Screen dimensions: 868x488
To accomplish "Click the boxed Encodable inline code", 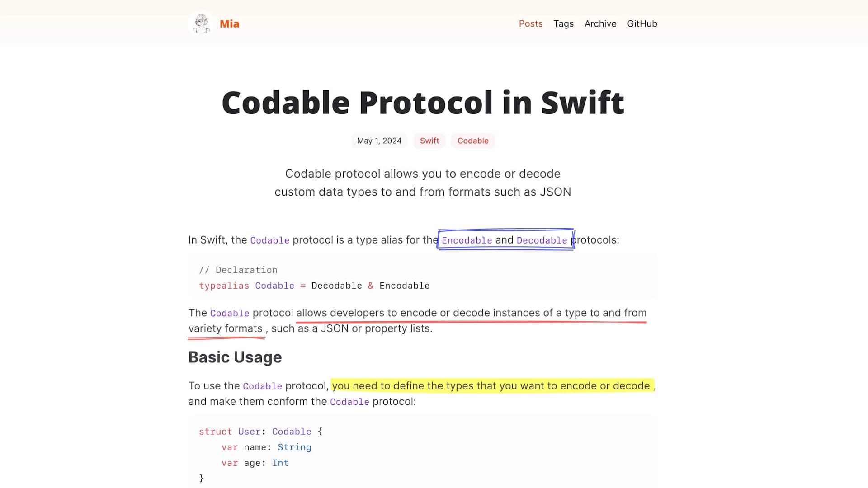I will coord(467,240).
